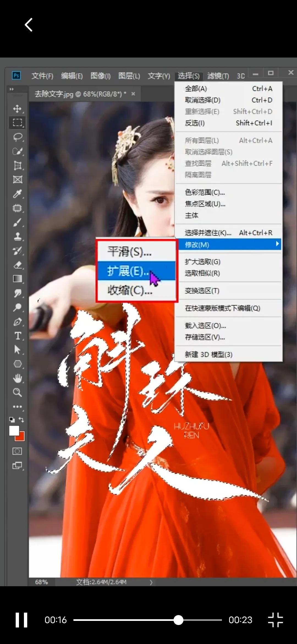297x644 pixels.
Task: Select the Crop tool
Action: coord(18,165)
